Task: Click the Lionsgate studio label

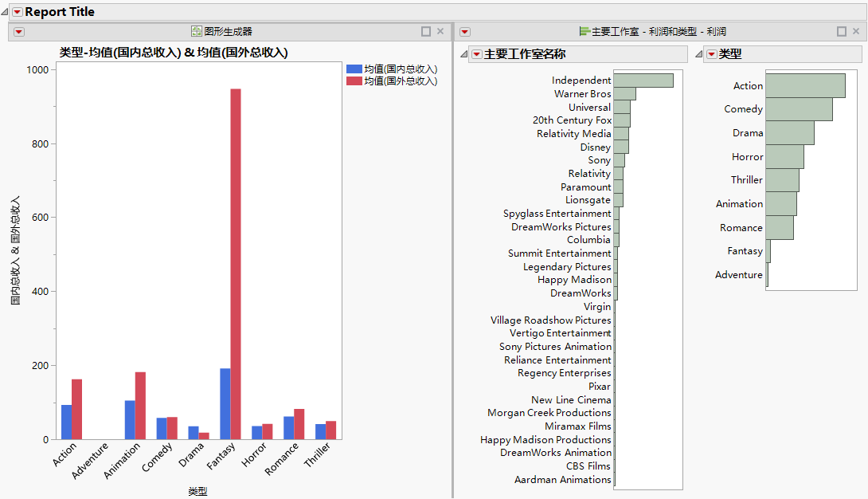Action: (x=588, y=200)
